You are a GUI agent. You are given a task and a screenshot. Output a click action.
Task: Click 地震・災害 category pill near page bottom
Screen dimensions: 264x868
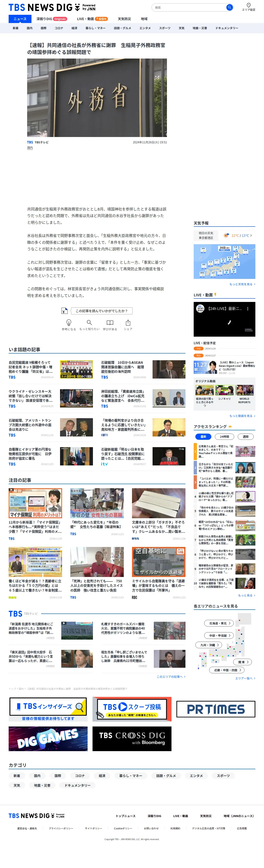[42, 785]
